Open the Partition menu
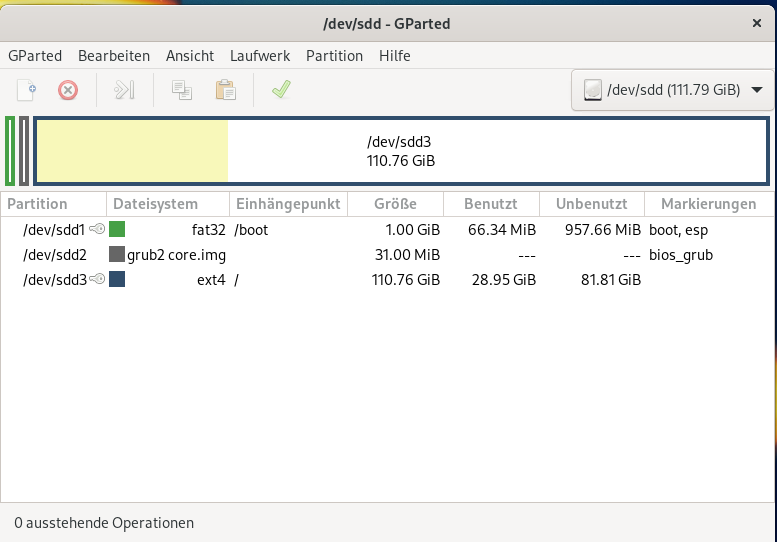The image size is (777, 542). click(x=334, y=56)
